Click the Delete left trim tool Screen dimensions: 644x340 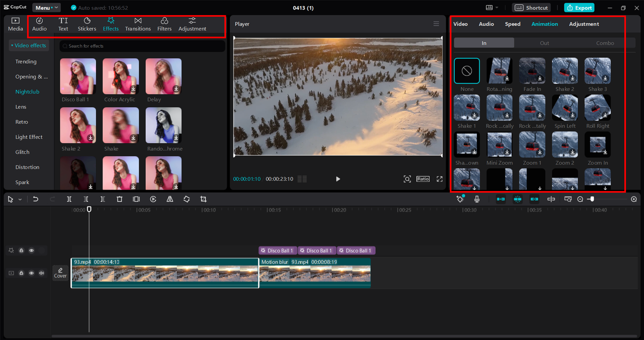86,199
